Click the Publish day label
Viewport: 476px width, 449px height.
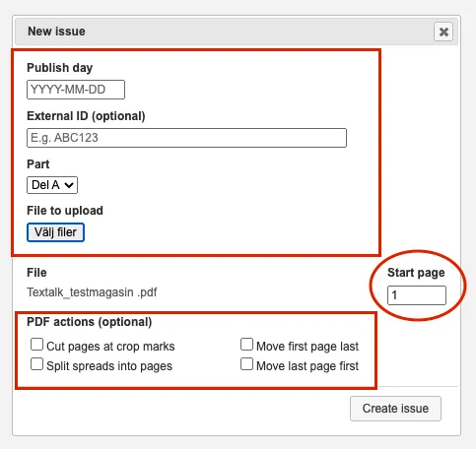coord(60,68)
